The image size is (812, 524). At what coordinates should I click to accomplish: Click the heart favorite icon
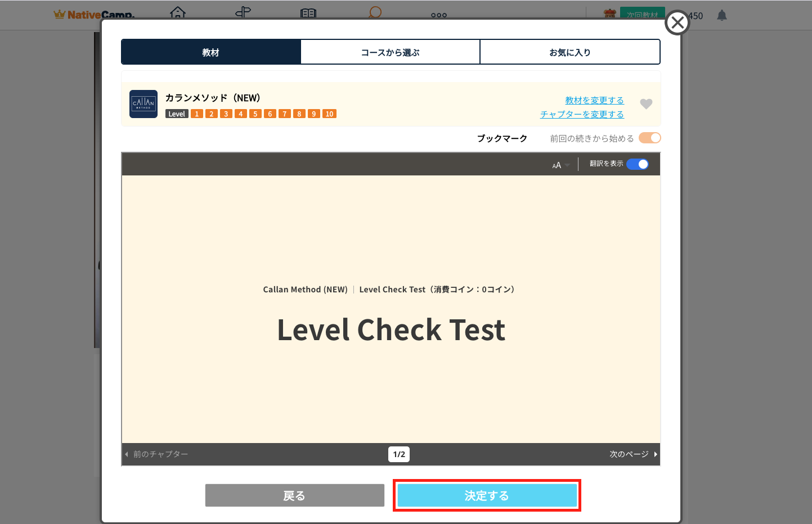coord(646,104)
